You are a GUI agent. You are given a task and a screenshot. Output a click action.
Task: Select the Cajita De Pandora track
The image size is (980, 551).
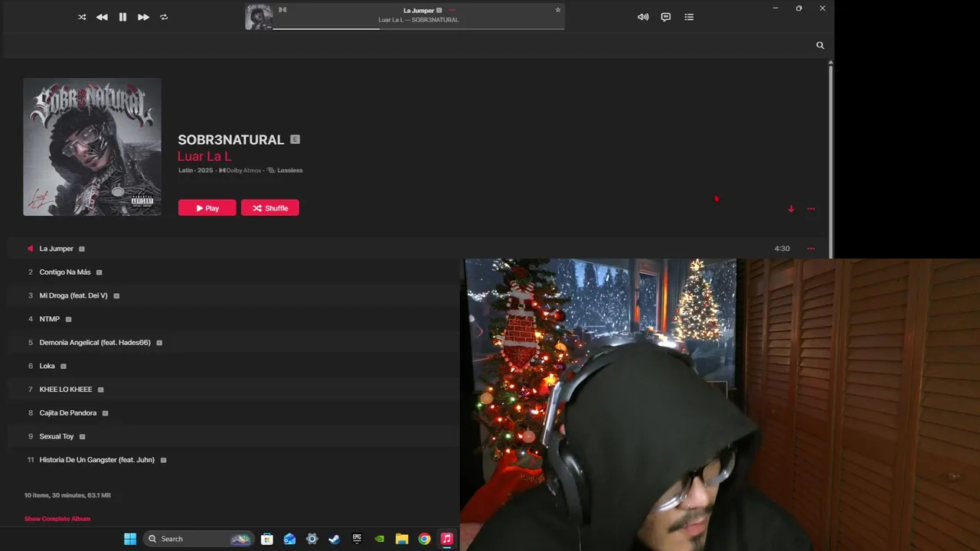(x=67, y=413)
